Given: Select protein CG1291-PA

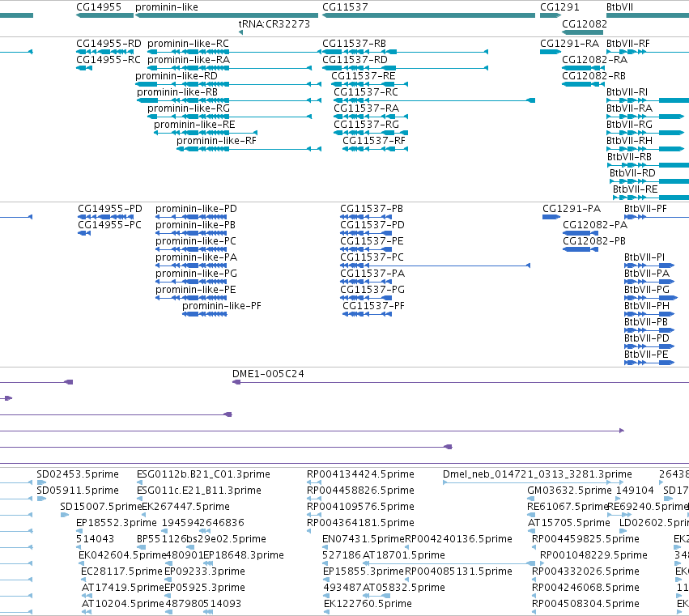Looking at the screenshot, I should coord(572,209).
